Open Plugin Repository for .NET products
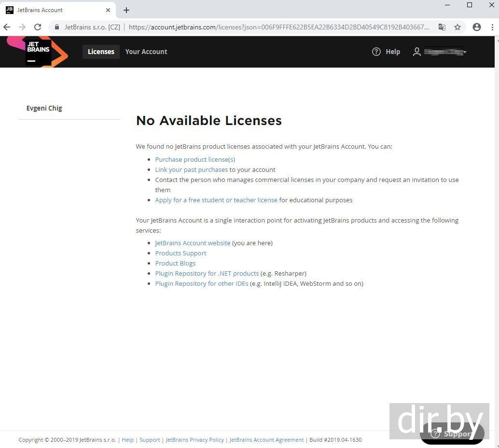 pyautogui.click(x=207, y=273)
